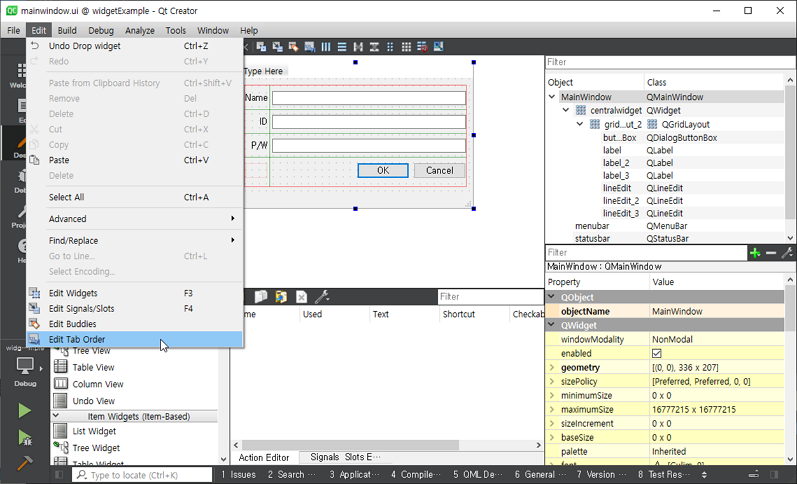The image size is (797, 484).
Task: Collapse the QWidget property group
Action: click(552, 325)
